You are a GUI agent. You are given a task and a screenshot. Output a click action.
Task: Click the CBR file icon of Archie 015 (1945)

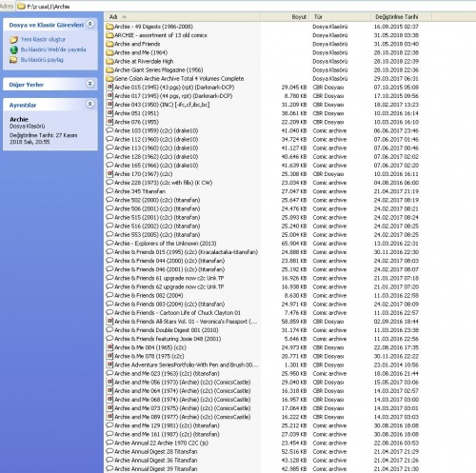109,88
